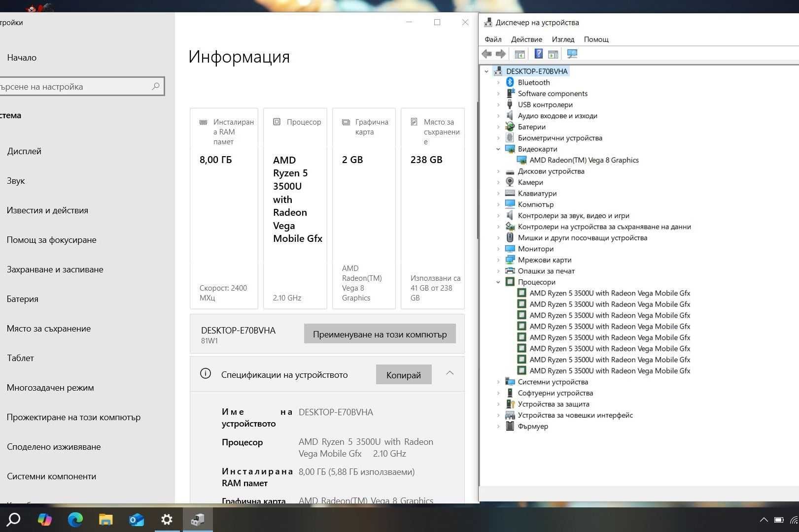
Task: Click the Батерии battery icon in device tree
Action: pos(510,127)
